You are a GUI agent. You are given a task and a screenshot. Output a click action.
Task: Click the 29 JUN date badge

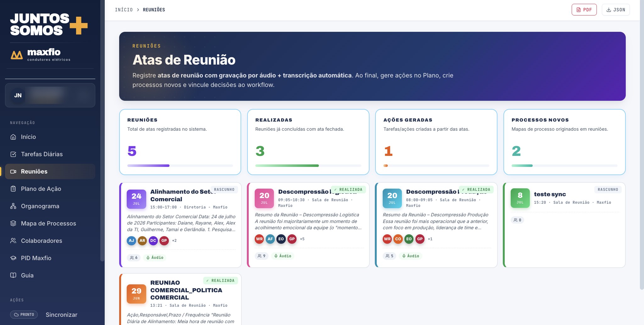click(136, 294)
